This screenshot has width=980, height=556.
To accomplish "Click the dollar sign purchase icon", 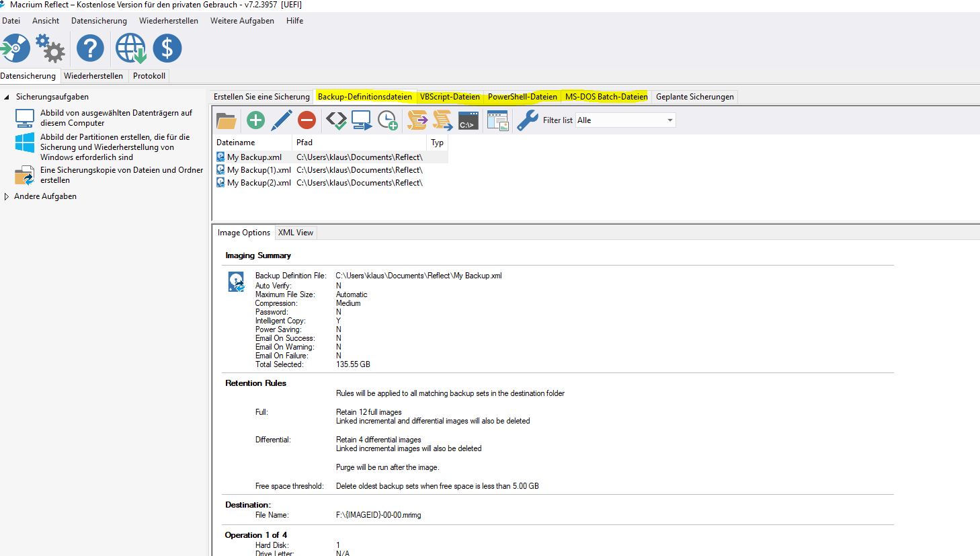I will 167,48.
